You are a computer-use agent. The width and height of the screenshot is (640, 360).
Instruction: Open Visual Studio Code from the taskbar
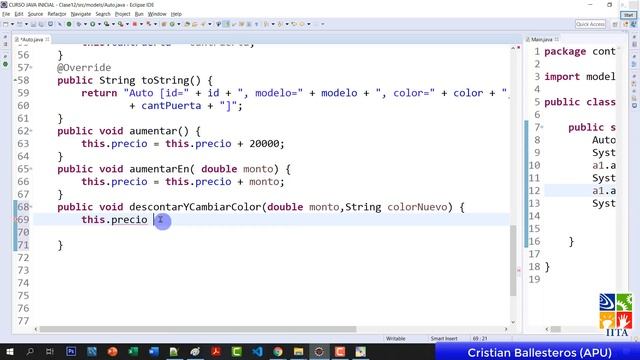(x=257, y=351)
